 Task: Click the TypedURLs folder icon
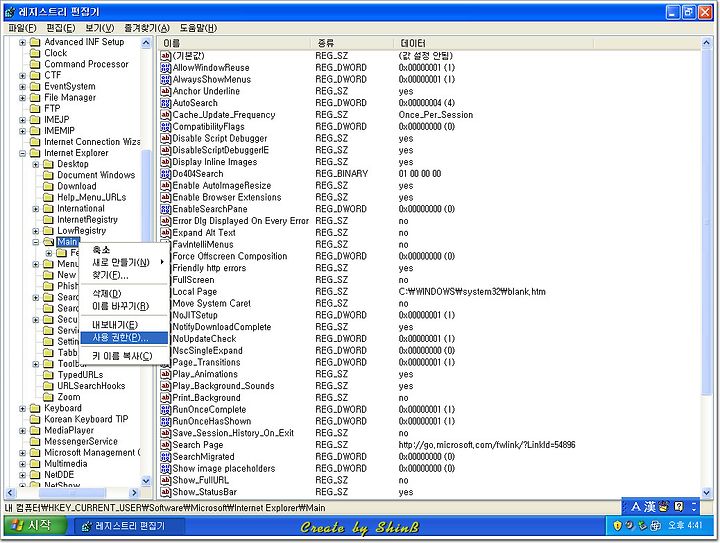click(x=48, y=375)
